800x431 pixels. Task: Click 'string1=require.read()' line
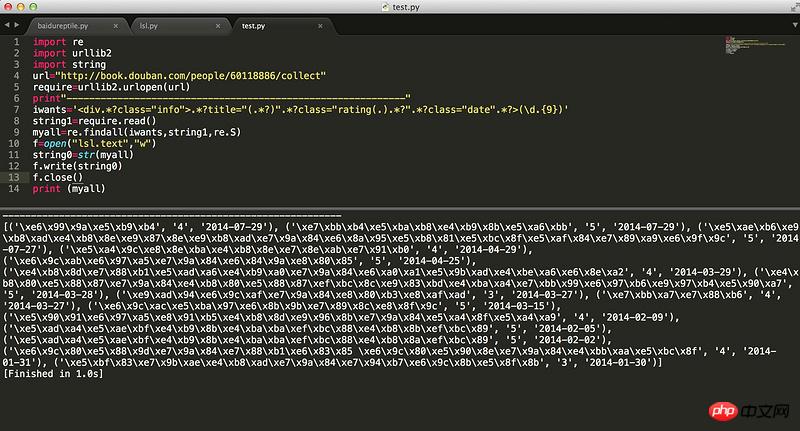point(94,121)
